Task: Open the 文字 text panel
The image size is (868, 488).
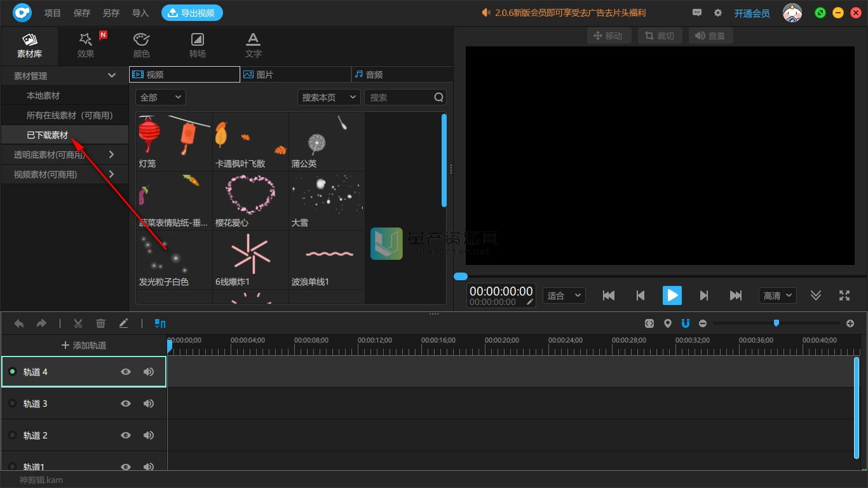Action: pos(254,46)
